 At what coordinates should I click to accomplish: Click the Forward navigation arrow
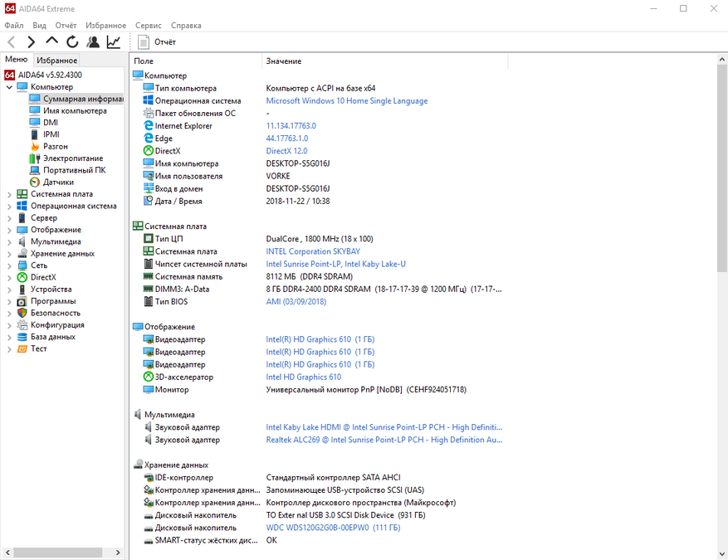[32, 41]
